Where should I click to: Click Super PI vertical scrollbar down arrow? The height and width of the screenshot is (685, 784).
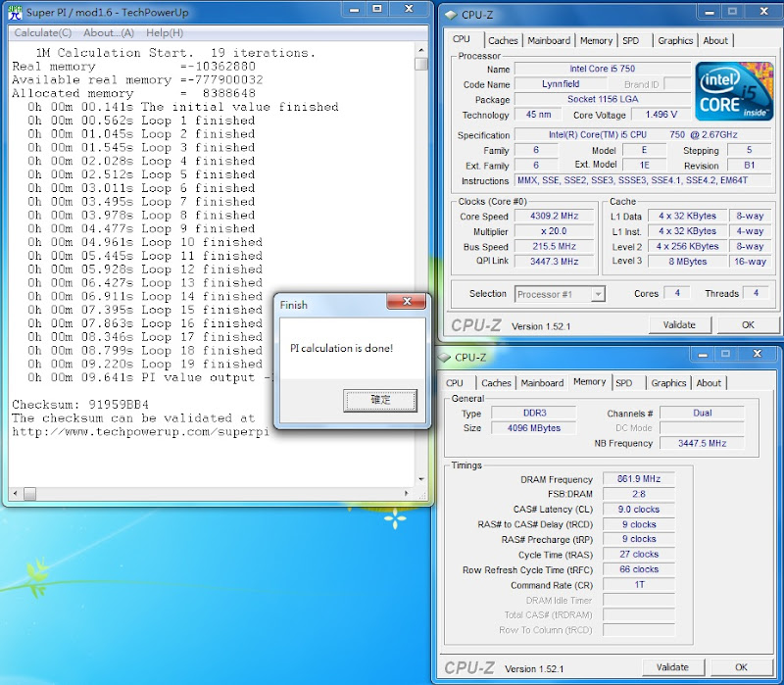(x=421, y=479)
